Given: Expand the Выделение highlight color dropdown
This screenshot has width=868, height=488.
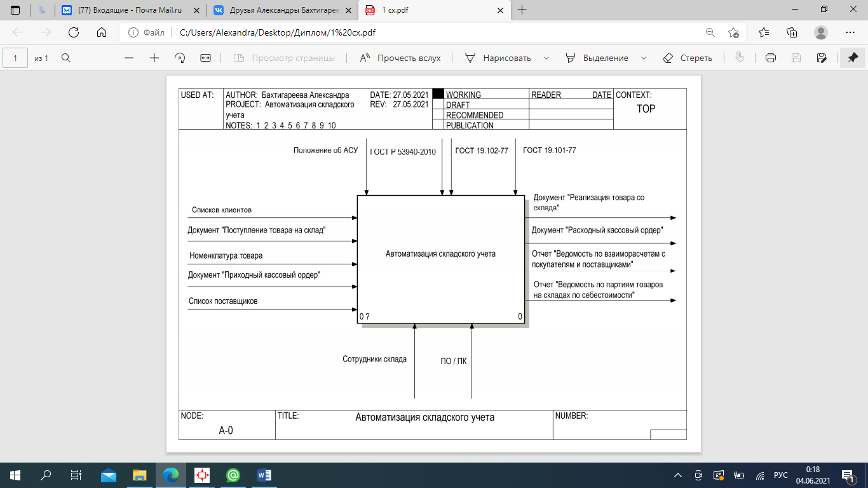Looking at the screenshot, I should point(644,58).
